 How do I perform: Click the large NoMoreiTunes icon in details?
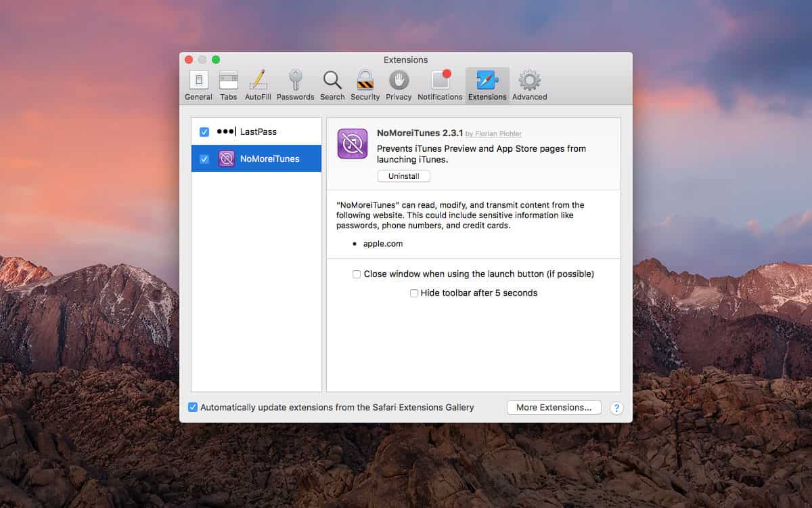(x=353, y=144)
